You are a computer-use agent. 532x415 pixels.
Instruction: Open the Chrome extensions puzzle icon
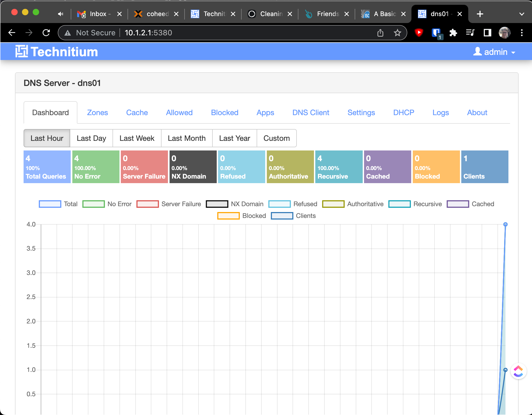tap(453, 33)
